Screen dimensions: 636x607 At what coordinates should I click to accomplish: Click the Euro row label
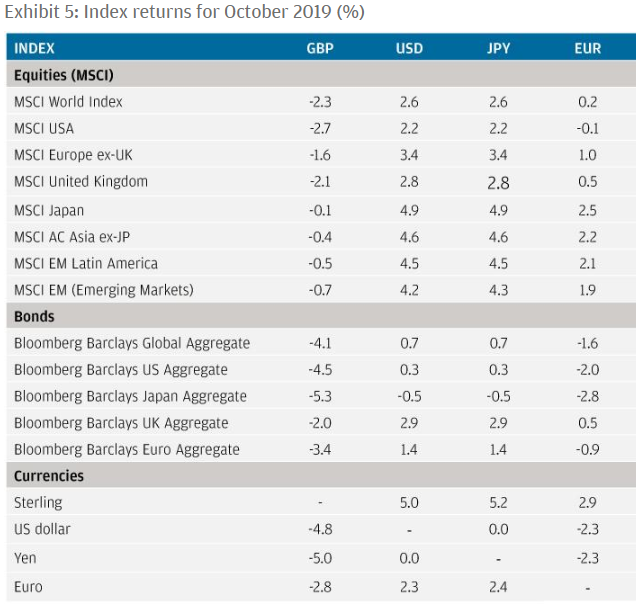tap(28, 587)
